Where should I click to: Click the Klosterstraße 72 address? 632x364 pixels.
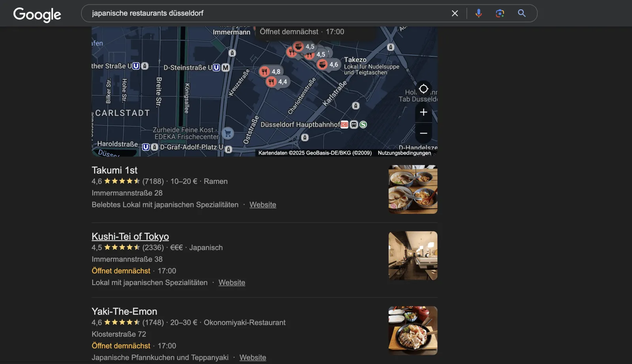[119, 334]
